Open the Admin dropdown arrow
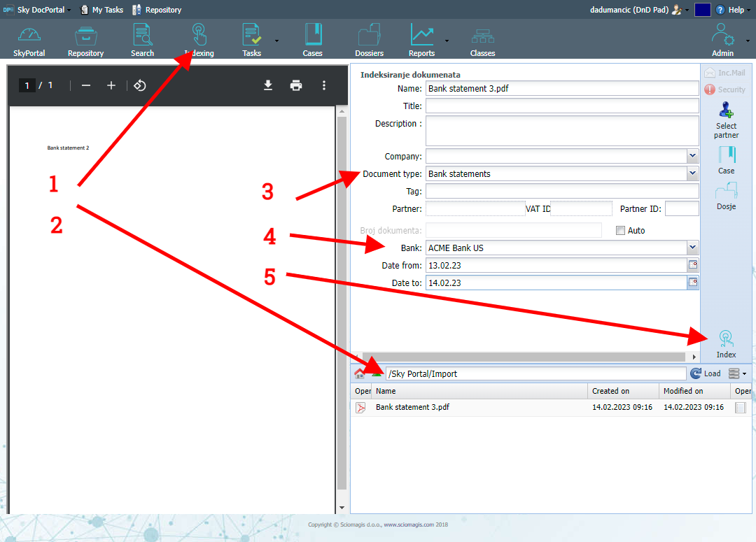The width and height of the screenshot is (756, 542). [748, 41]
